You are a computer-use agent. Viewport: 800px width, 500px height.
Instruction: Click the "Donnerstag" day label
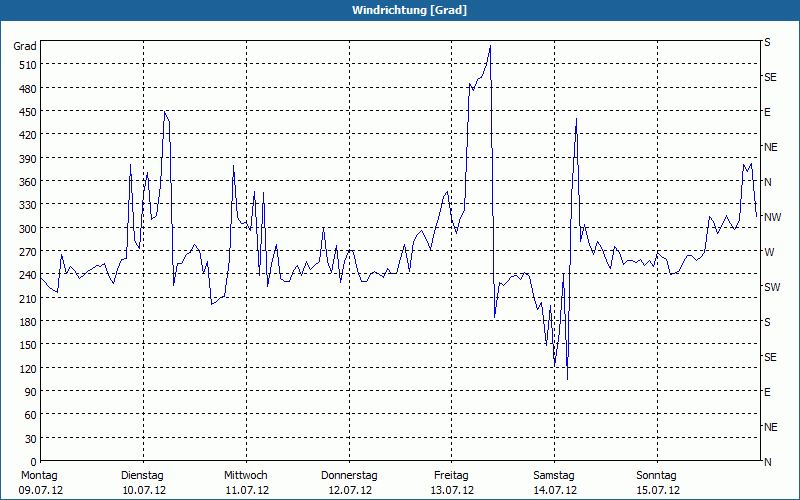click(x=349, y=476)
